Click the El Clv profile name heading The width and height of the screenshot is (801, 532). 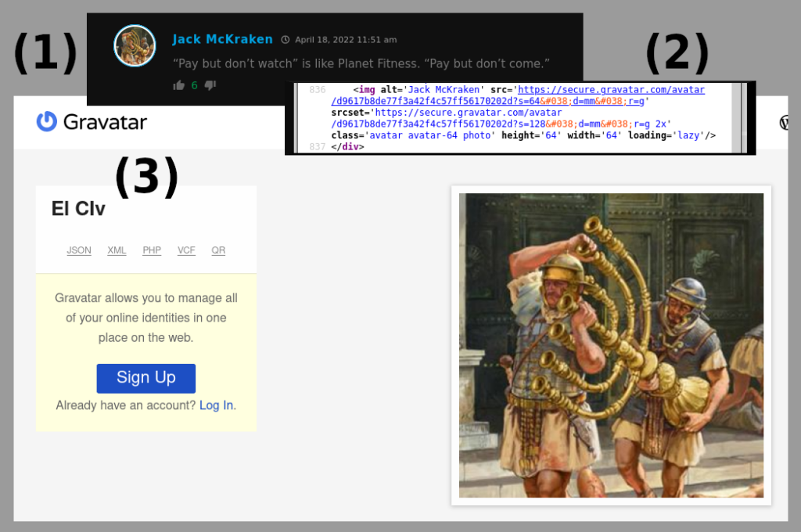coord(78,209)
